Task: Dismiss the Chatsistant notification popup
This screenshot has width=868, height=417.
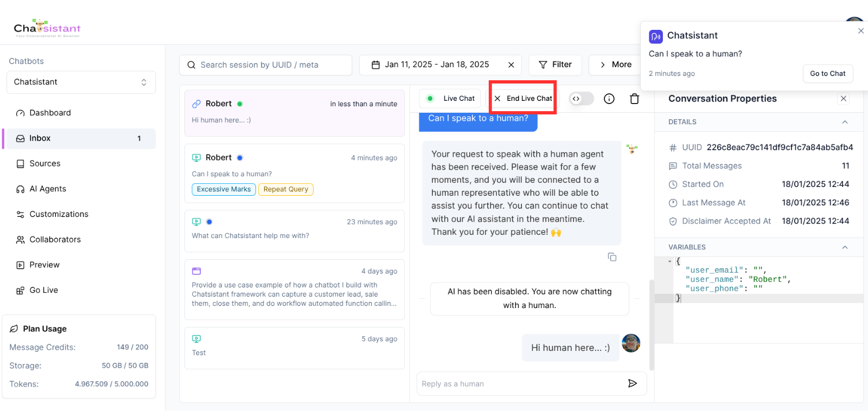Action: click(x=861, y=31)
